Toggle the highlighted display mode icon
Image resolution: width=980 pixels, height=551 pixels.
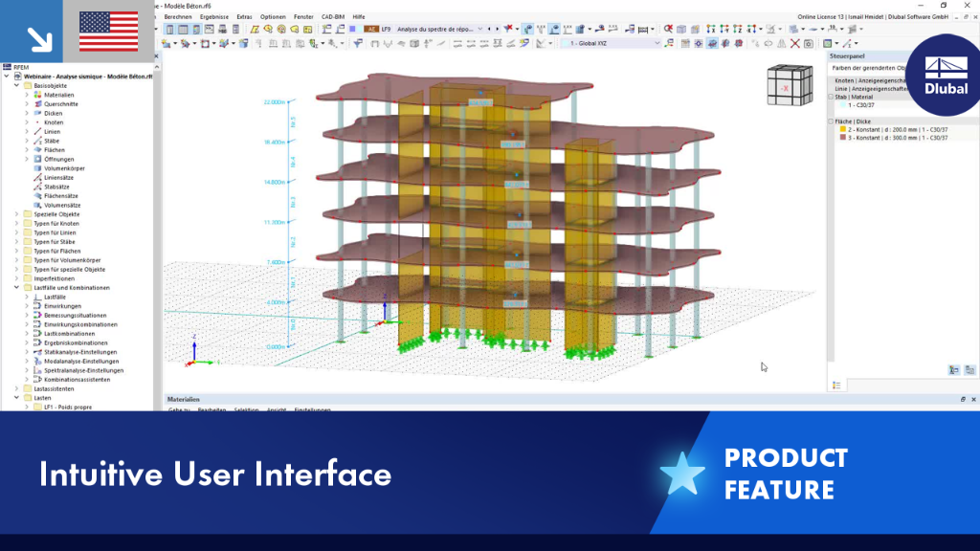point(712,43)
